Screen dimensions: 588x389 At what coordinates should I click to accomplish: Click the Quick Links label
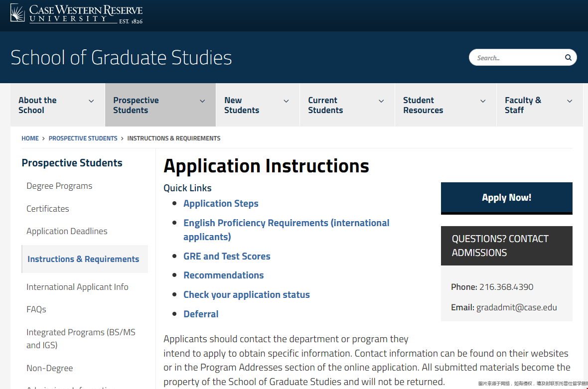click(187, 188)
